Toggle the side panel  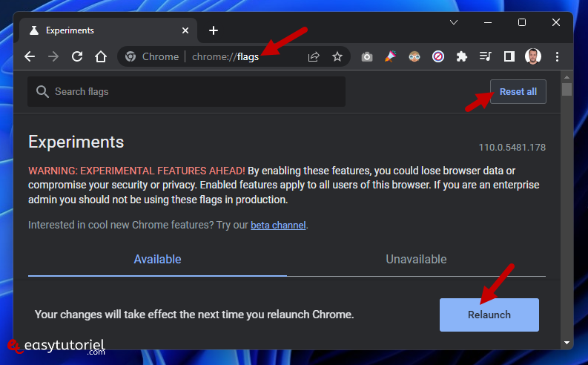509,56
